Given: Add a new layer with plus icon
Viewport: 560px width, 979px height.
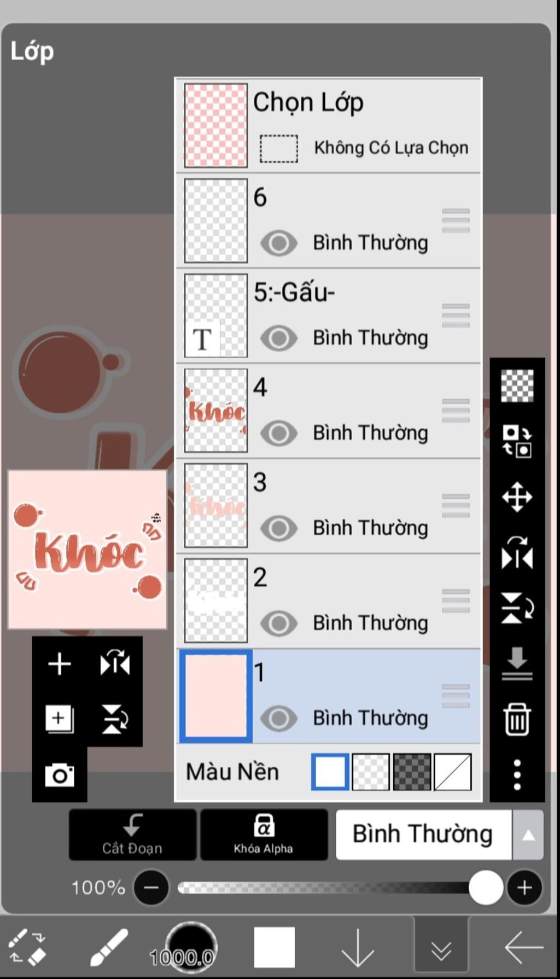Looking at the screenshot, I should click(60, 664).
